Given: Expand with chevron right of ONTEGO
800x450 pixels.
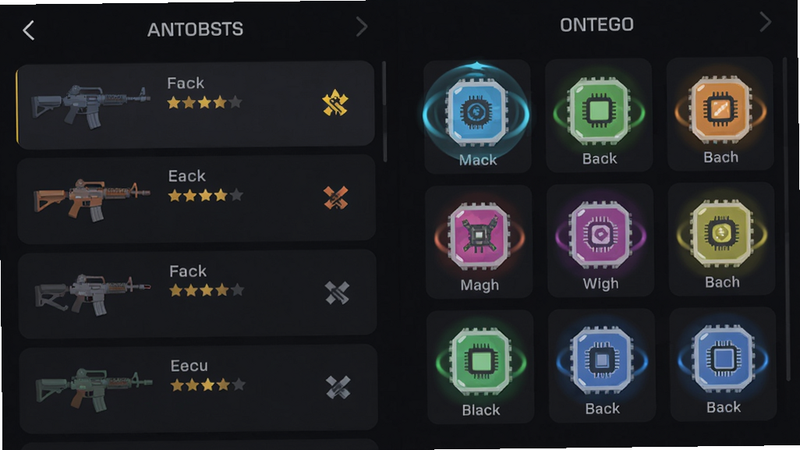Looking at the screenshot, I should tap(765, 22).
